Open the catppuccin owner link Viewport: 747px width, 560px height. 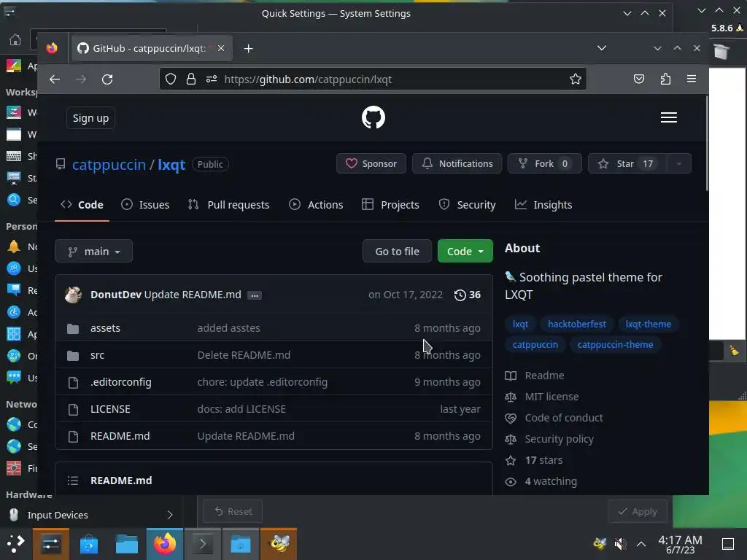pyautogui.click(x=109, y=165)
